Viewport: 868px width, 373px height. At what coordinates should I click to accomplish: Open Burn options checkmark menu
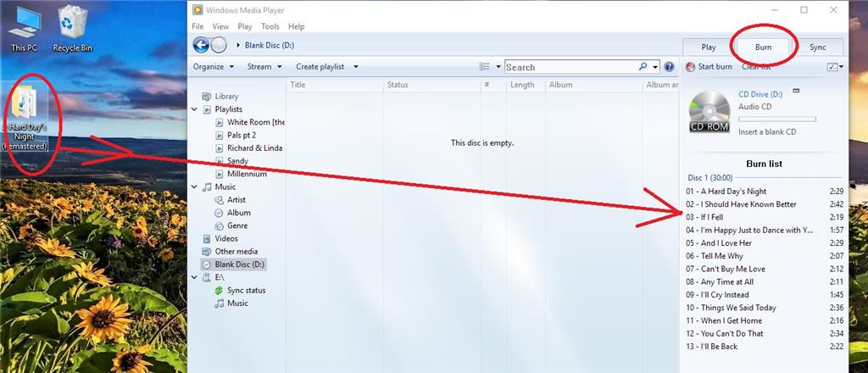(x=835, y=67)
